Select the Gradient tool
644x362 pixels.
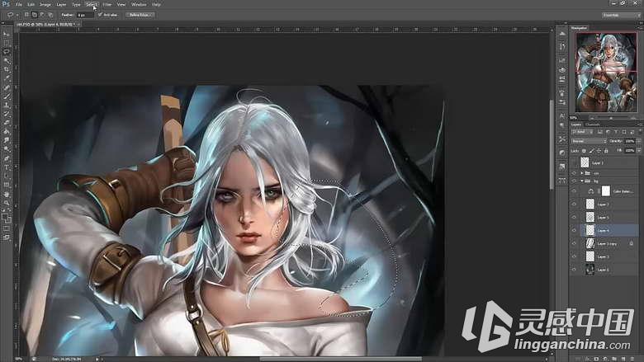point(6,132)
